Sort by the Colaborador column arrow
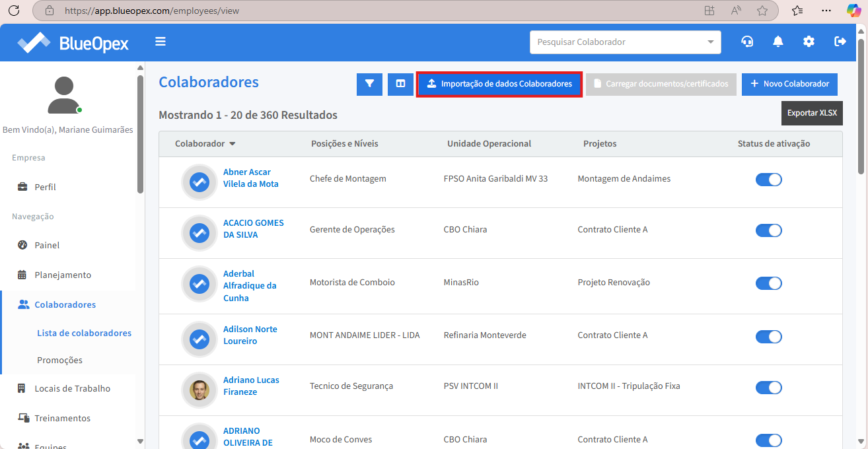The width and height of the screenshot is (868, 449). point(232,144)
